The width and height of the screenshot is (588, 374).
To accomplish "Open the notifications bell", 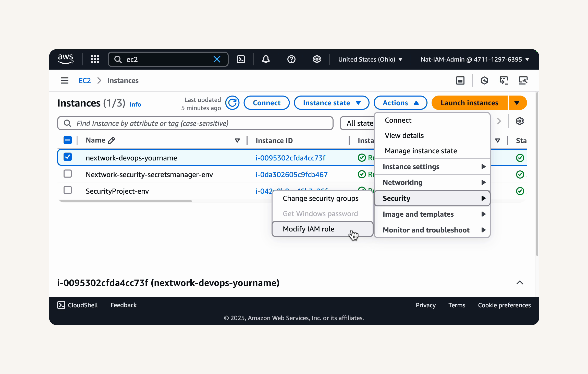I will point(266,59).
